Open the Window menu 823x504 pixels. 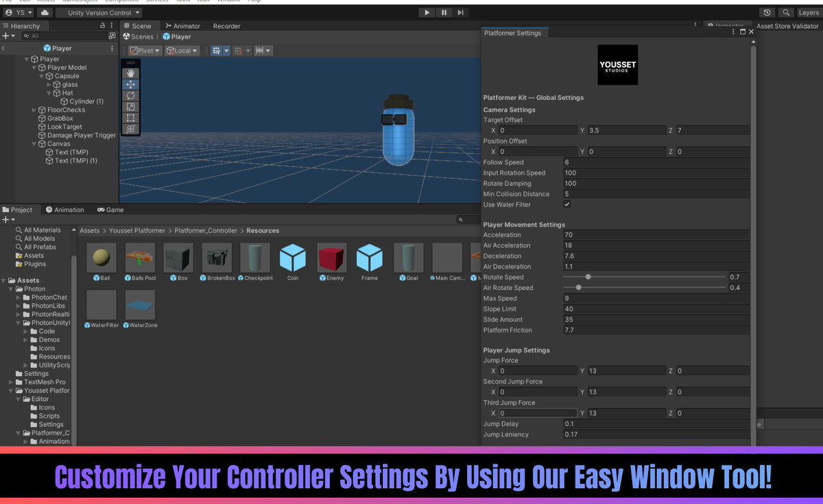pos(228,1)
